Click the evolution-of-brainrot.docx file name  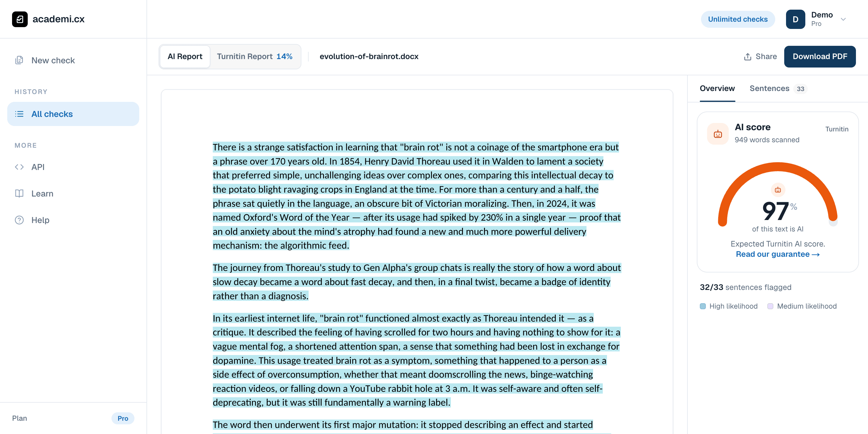click(x=369, y=57)
